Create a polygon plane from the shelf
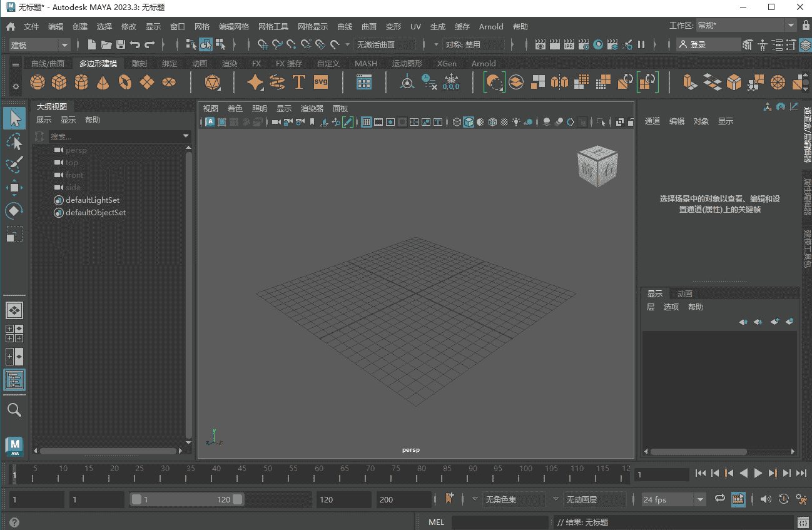Screen dimensions: 812x530 147,82
